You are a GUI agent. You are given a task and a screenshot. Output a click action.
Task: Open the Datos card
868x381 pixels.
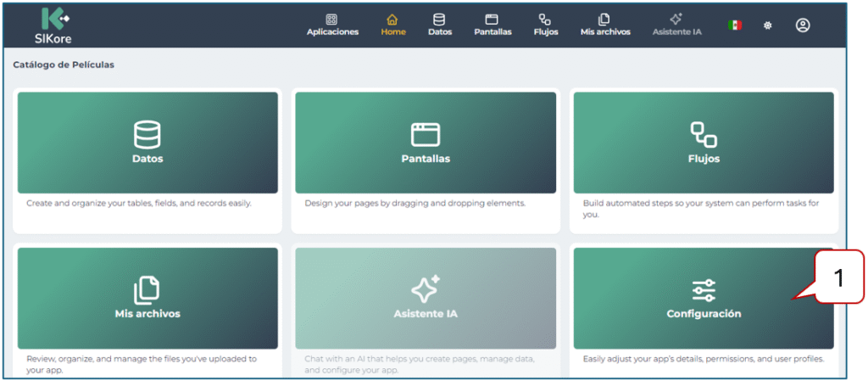pos(147,143)
